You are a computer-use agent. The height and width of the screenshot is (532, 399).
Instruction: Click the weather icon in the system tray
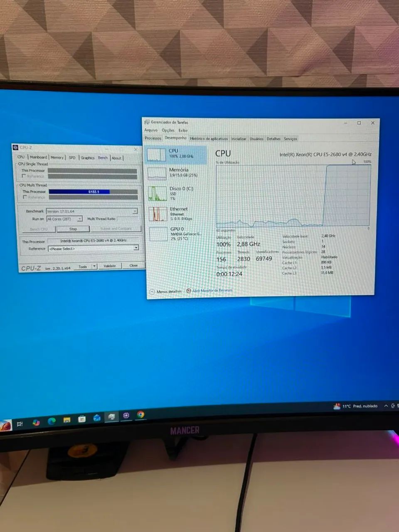(x=337, y=406)
